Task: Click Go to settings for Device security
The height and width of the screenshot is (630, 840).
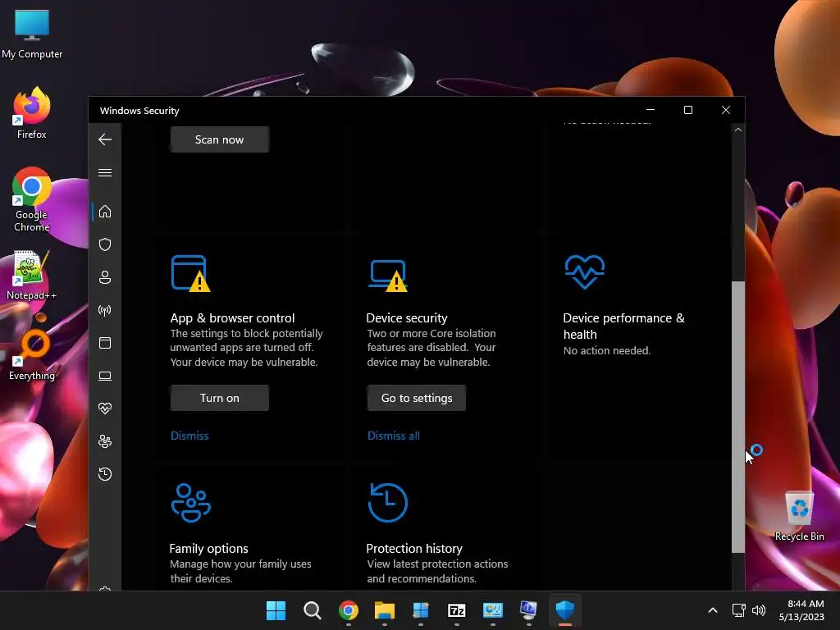Action: 417,398
